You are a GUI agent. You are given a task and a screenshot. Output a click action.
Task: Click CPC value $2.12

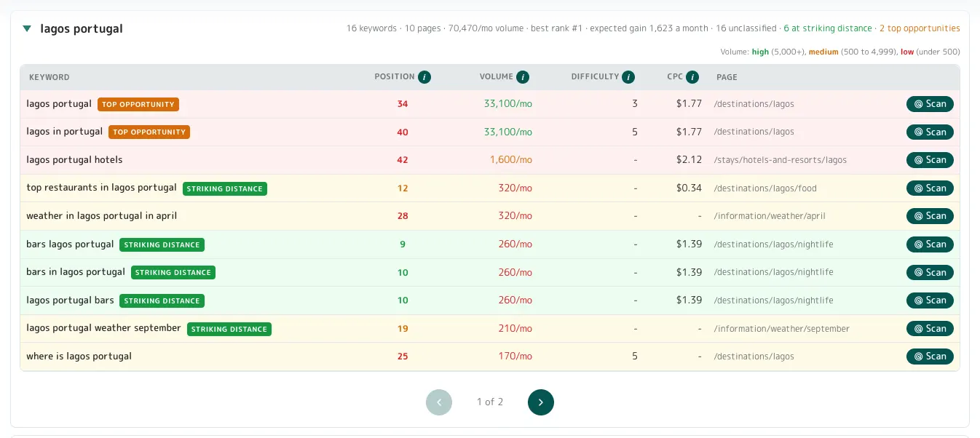(x=689, y=159)
